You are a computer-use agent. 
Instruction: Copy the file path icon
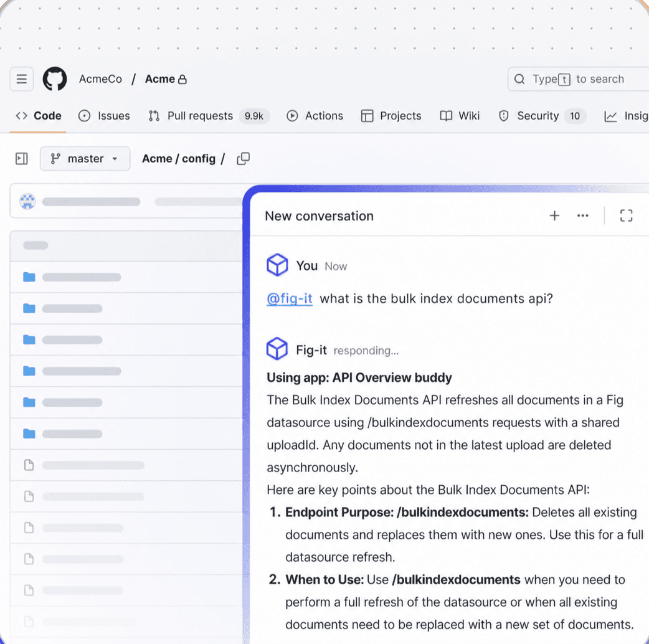[244, 159]
